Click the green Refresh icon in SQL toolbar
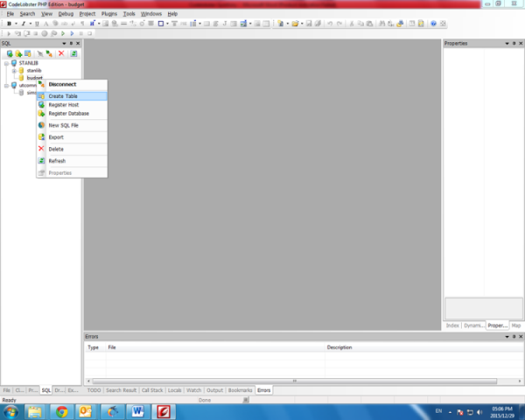 73,53
